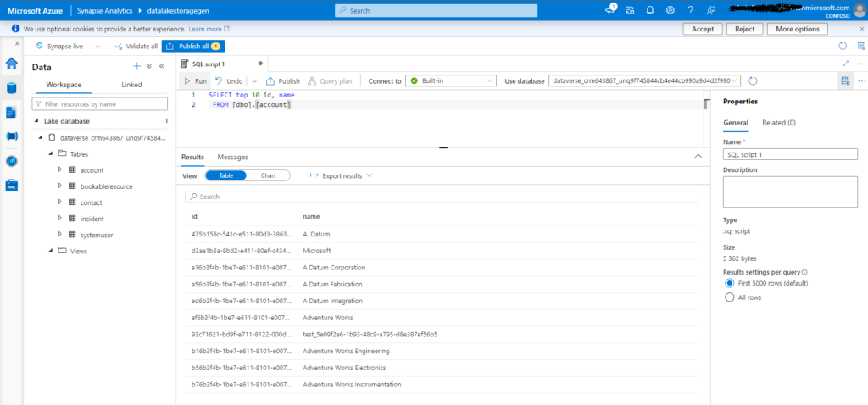Click into the top Search bar
This screenshot has height=405, width=868.
pos(437,10)
